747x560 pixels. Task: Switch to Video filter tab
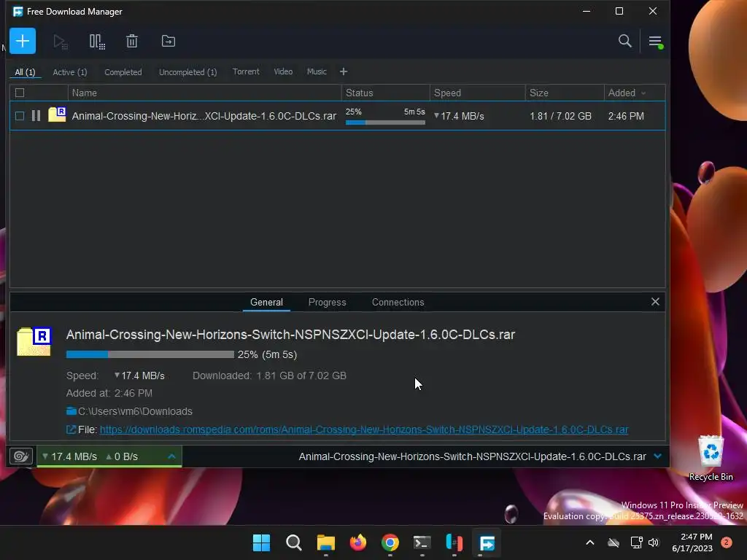(283, 71)
